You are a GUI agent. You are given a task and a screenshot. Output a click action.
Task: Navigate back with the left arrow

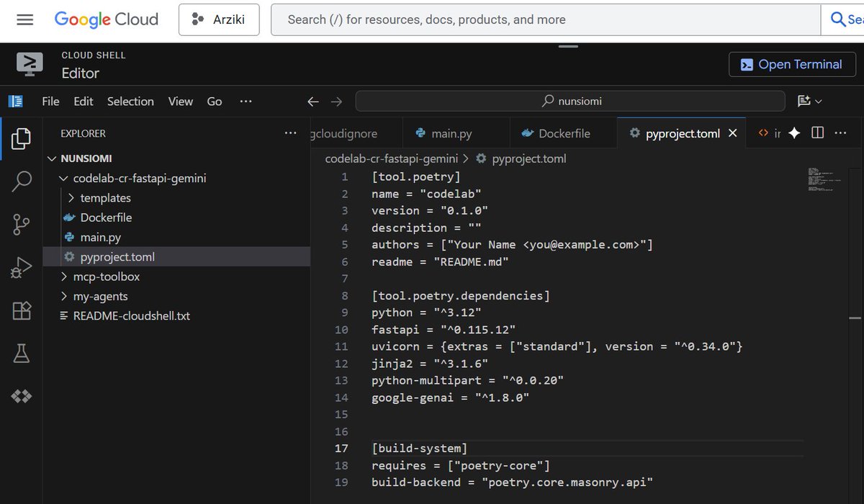pos(312,102)
